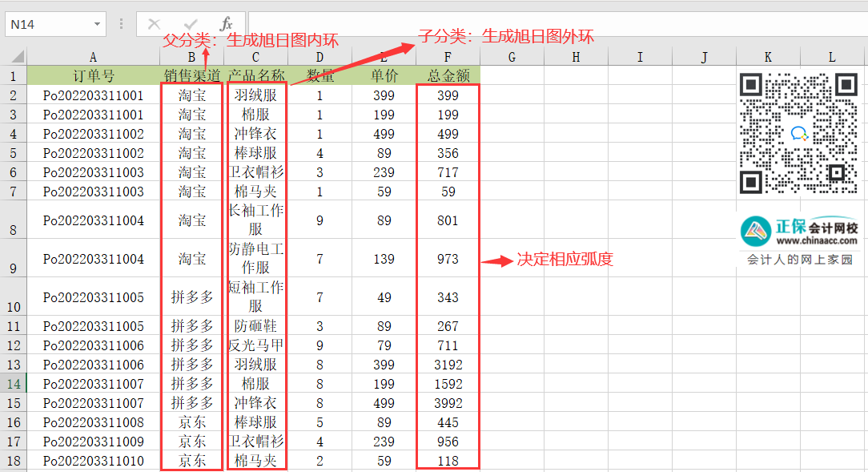Click the 订单号 header cell
This screenshot has height=472, width=868.
pyautogui.click(x=93, y=75)
